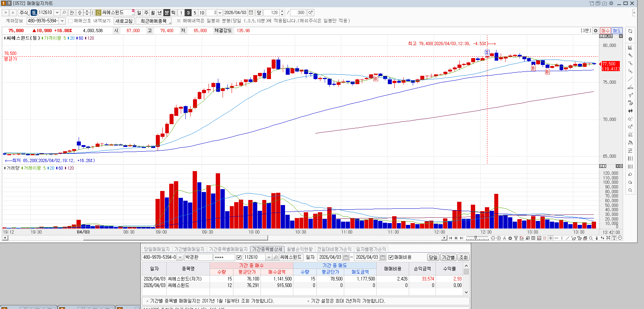
Task: Expand stock code dropdown in trade journal panel
Action: point(269,257)
